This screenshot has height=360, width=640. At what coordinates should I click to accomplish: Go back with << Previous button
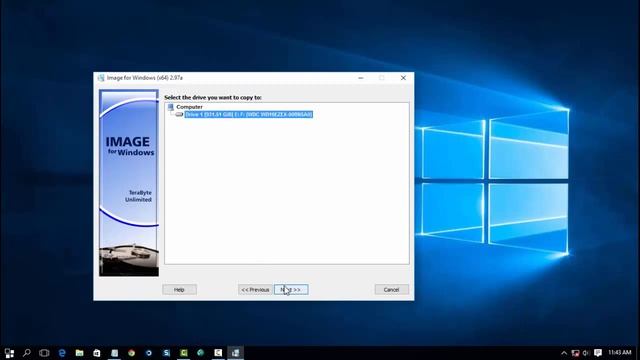click(255, 289)
